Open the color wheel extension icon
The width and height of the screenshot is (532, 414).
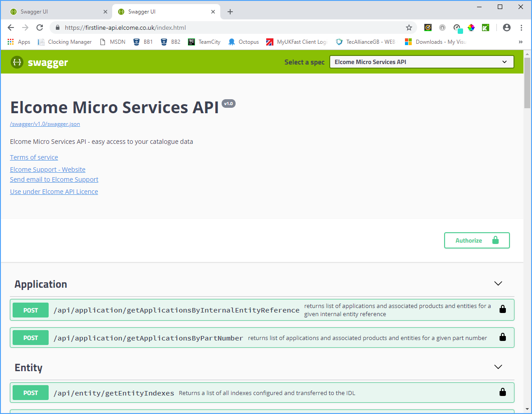tap(471, 28)
